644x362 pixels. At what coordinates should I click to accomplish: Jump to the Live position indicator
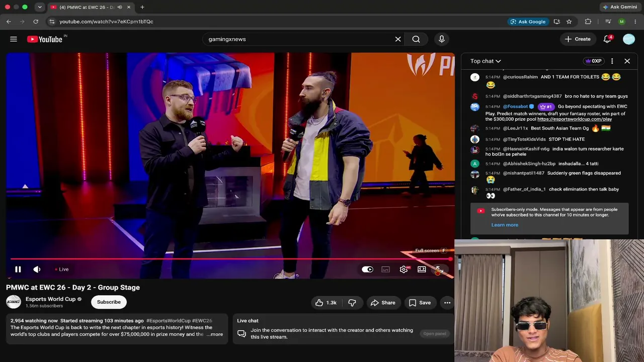click(62, 269)
